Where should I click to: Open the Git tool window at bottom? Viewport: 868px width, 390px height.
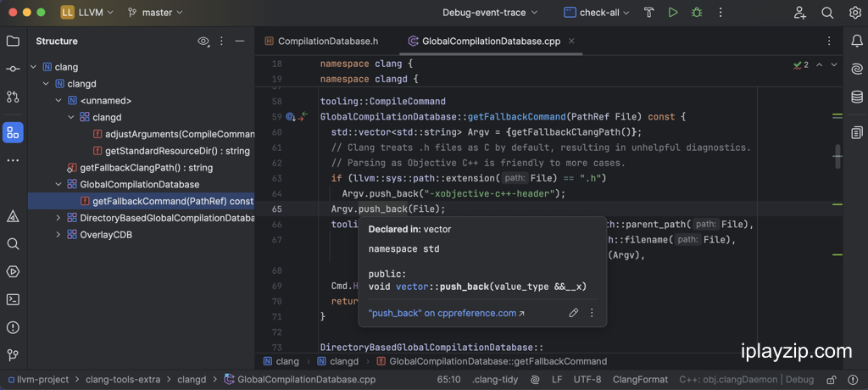(13, 355)
